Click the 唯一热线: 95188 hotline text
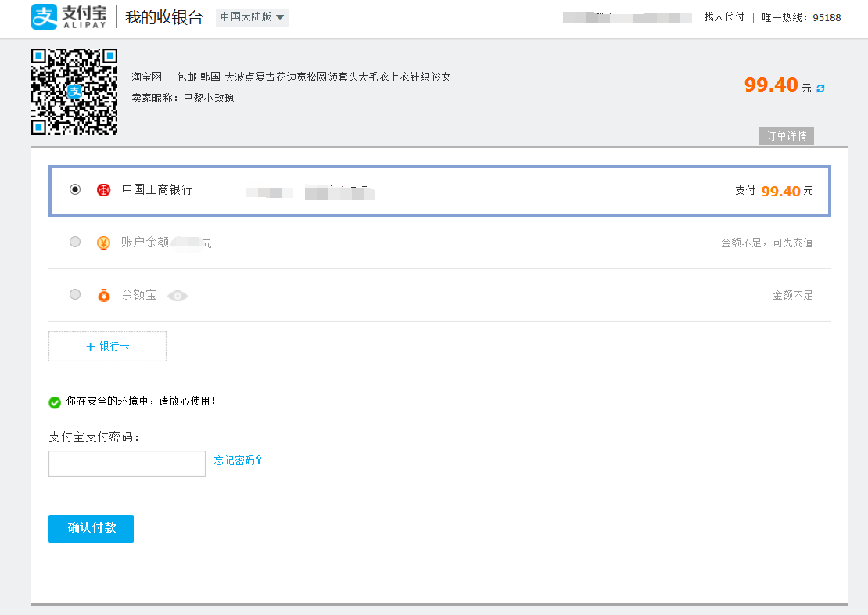 pyautogui.click(x=801, y=18)
